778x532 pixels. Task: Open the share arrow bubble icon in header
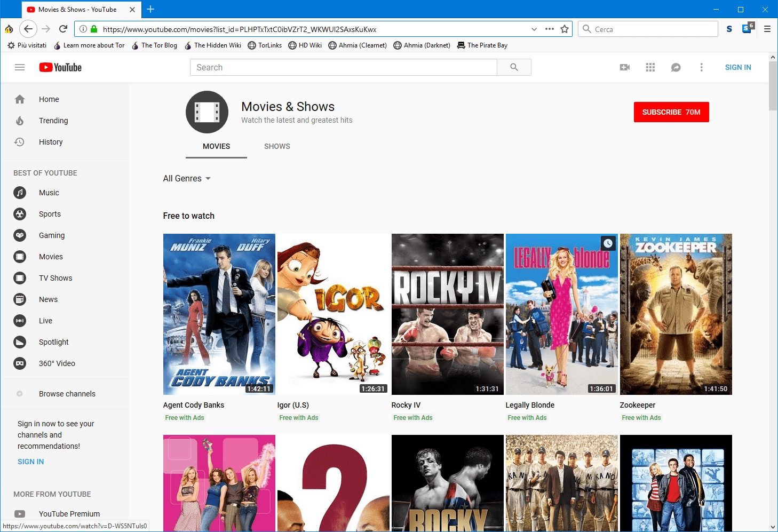[x=676, y=67]
